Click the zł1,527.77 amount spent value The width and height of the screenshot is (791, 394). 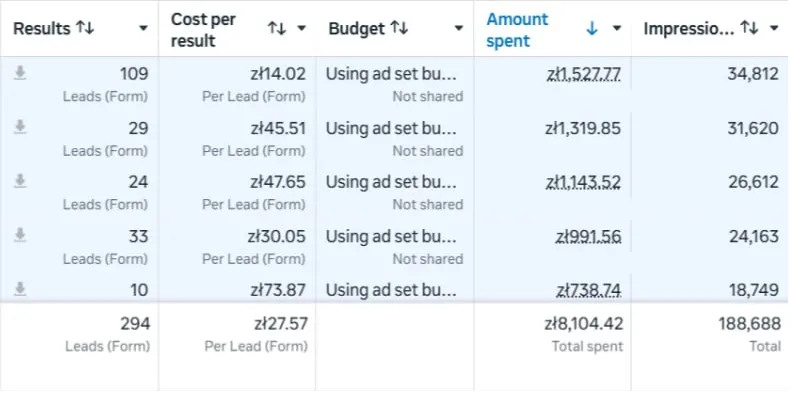click(x=584, y=74)
